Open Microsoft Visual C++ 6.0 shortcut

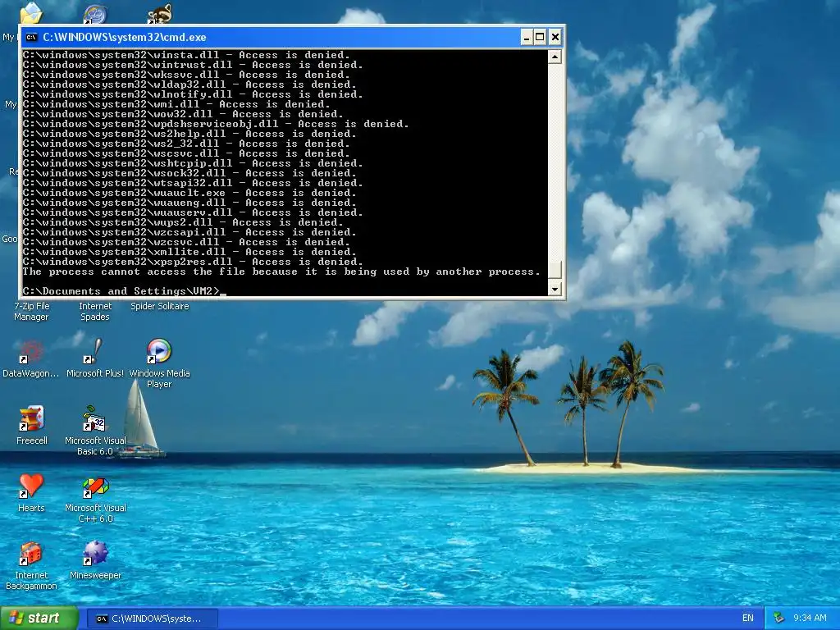click(x=95, y=498)
